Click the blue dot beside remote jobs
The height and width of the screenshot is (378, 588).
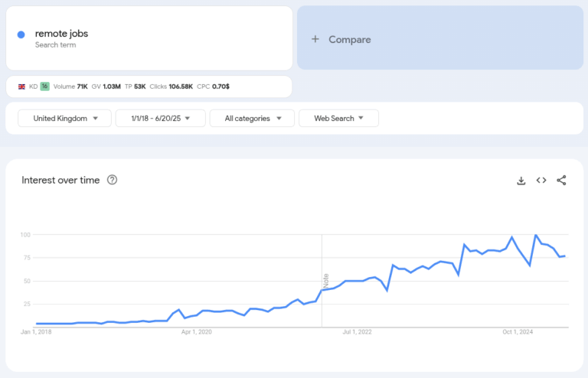click(x=21, y=34)
